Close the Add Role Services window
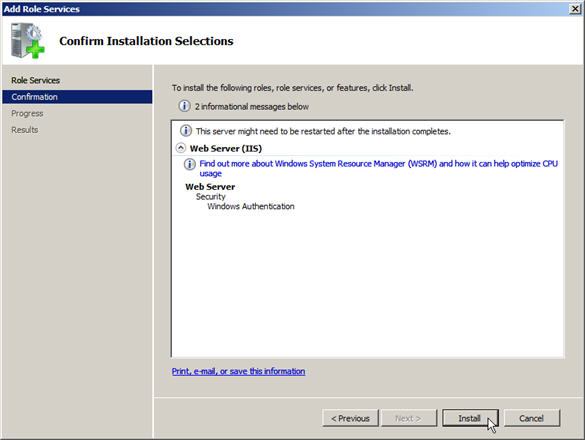Viewport: 585px width, 440px height. pos(575,9)
